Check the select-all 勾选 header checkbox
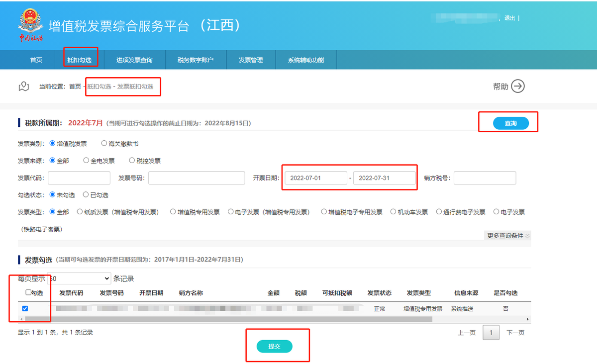 (28, 292)
